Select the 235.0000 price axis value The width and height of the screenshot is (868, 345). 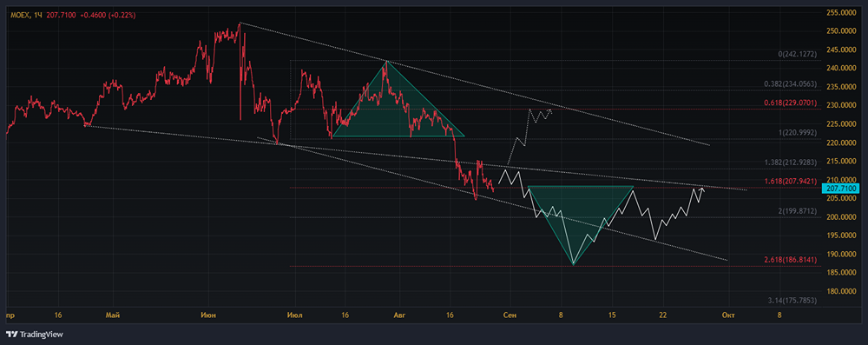(x=841, y=87)
